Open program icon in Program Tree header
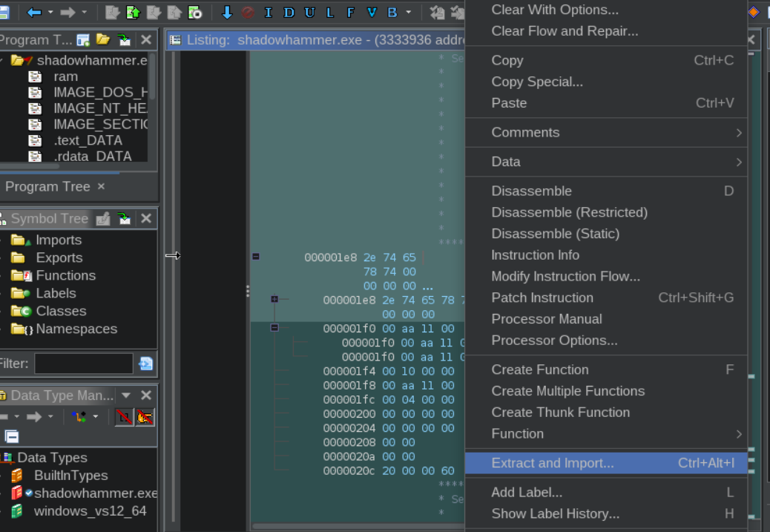Viewport: 770px width, 532px height. coord(103,39)
